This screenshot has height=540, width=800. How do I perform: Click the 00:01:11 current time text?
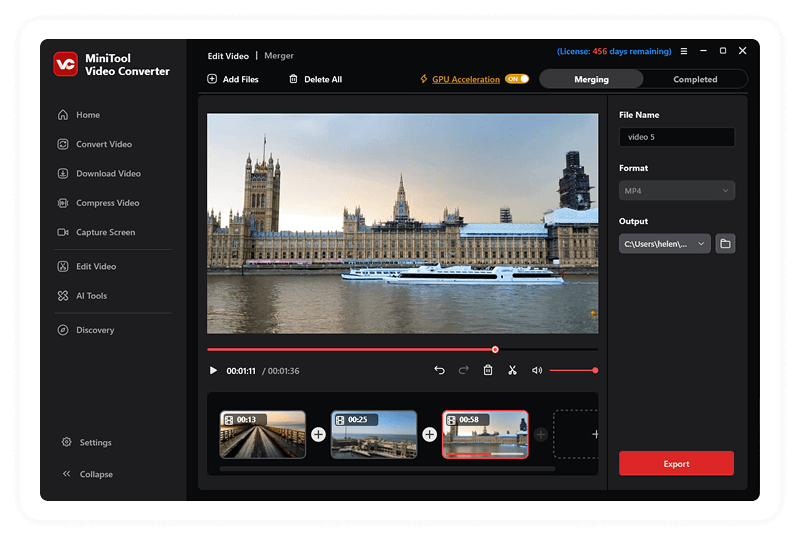pyautogui.click(x=241, y=371)
